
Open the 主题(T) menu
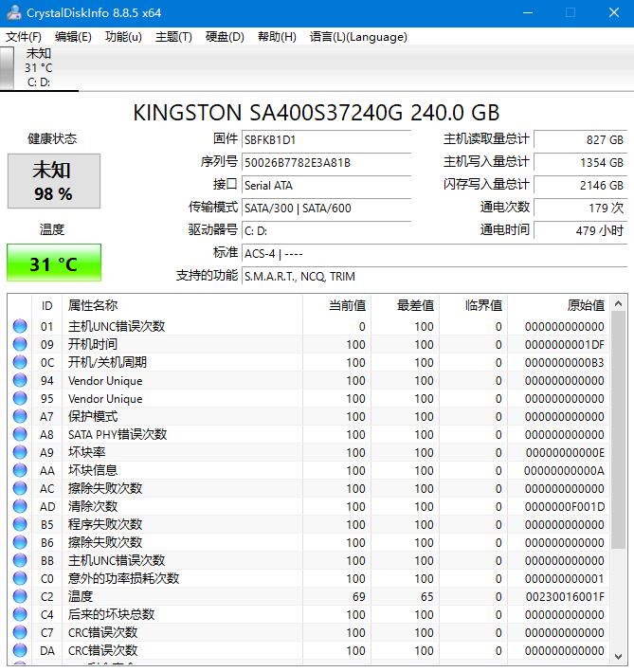[x=173, y=37]
